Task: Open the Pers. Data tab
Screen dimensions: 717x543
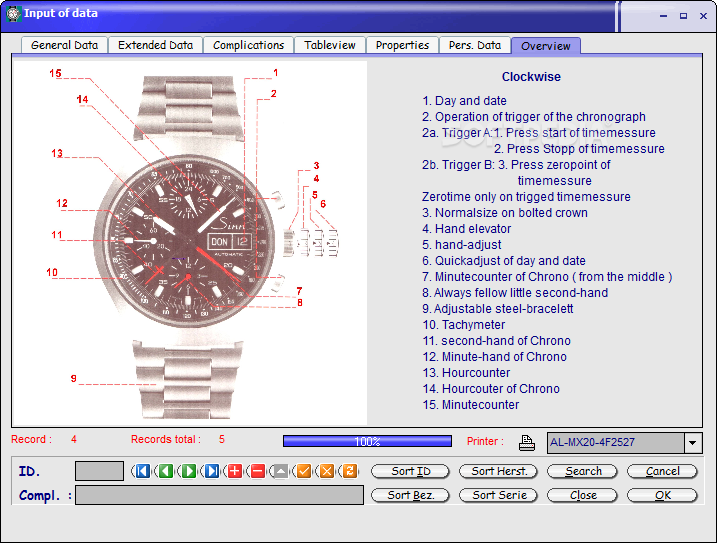Action: pyautogui.click(x=475, y=45)
